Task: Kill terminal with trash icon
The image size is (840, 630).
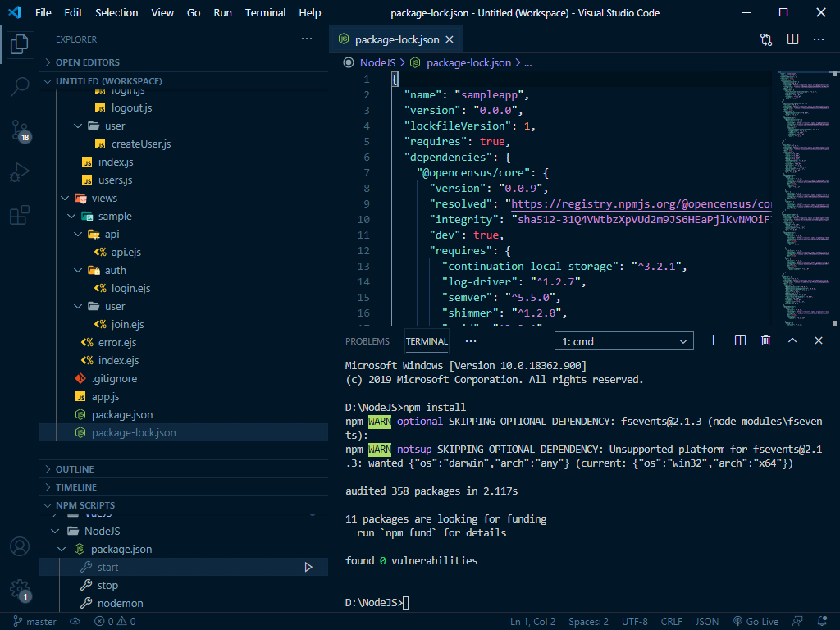Action: point(765,340)
